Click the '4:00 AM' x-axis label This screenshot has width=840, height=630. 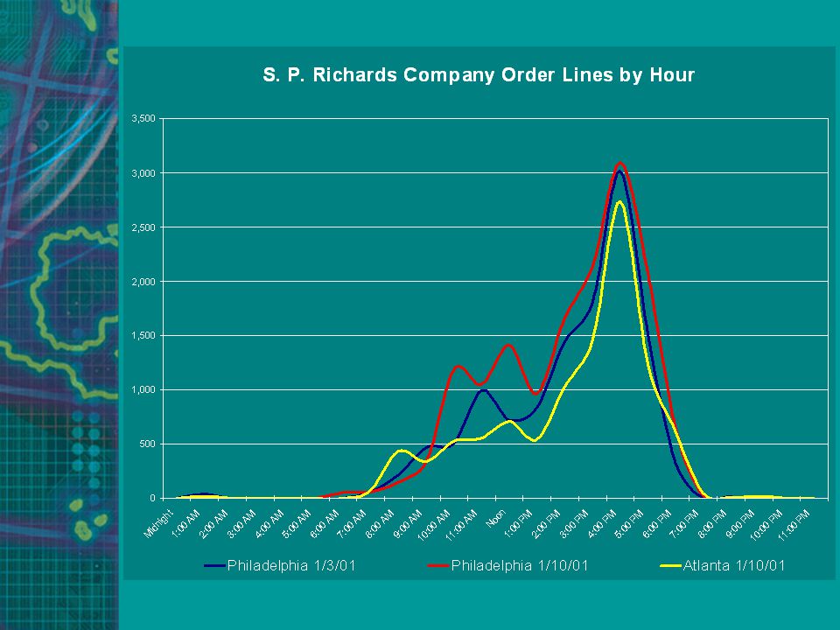(x=269, y=523)
